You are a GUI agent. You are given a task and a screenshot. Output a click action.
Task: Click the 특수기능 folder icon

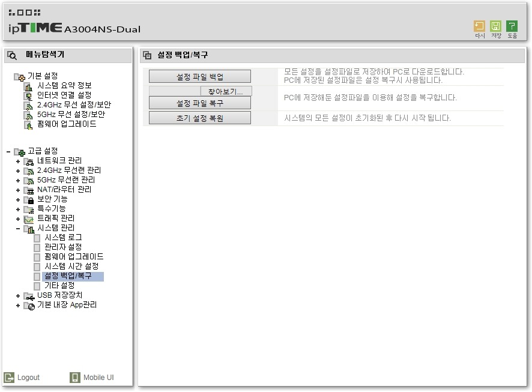[29, 210]
